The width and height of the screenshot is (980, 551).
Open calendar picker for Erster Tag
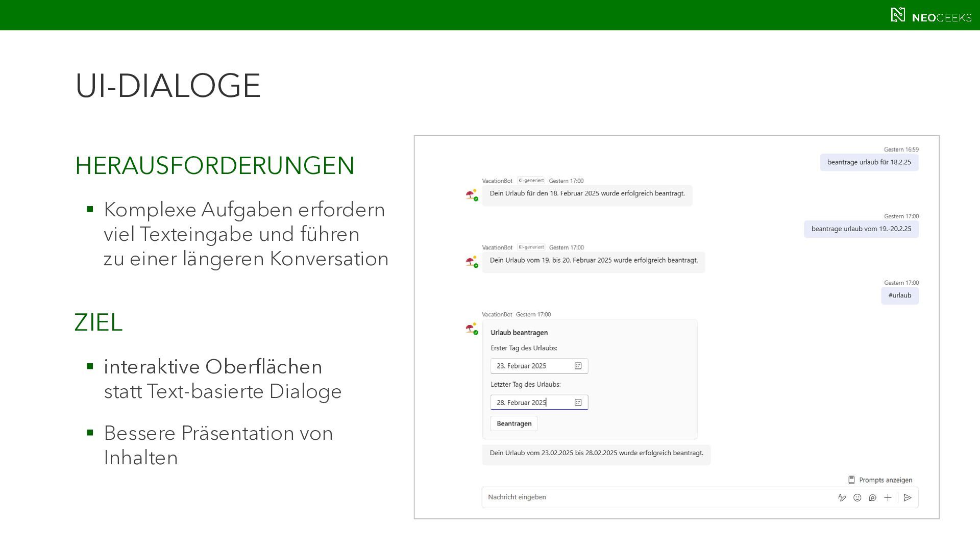click(578, 366)
